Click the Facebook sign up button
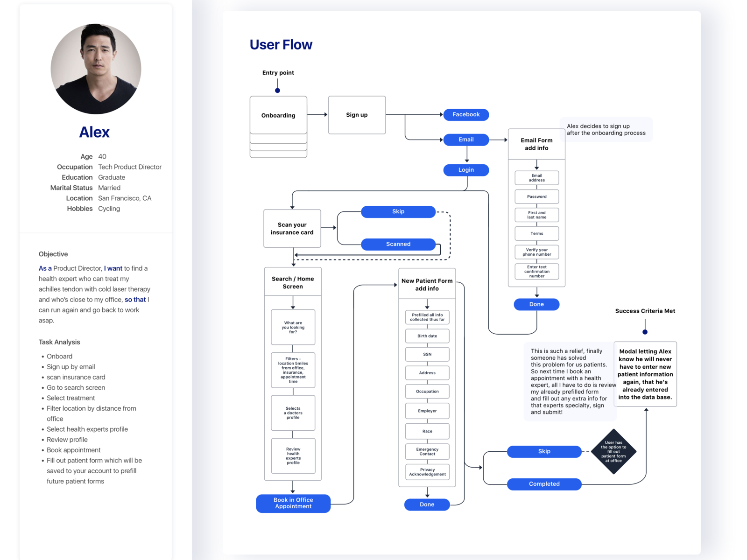Viewport: 747px width, 560px height. pos(465,114)
